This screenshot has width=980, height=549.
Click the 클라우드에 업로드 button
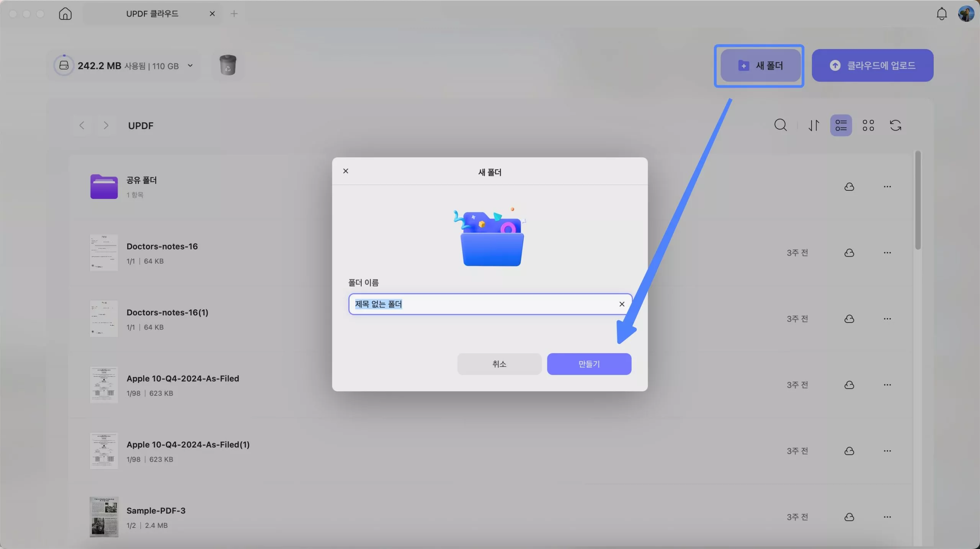click(872, 66)
